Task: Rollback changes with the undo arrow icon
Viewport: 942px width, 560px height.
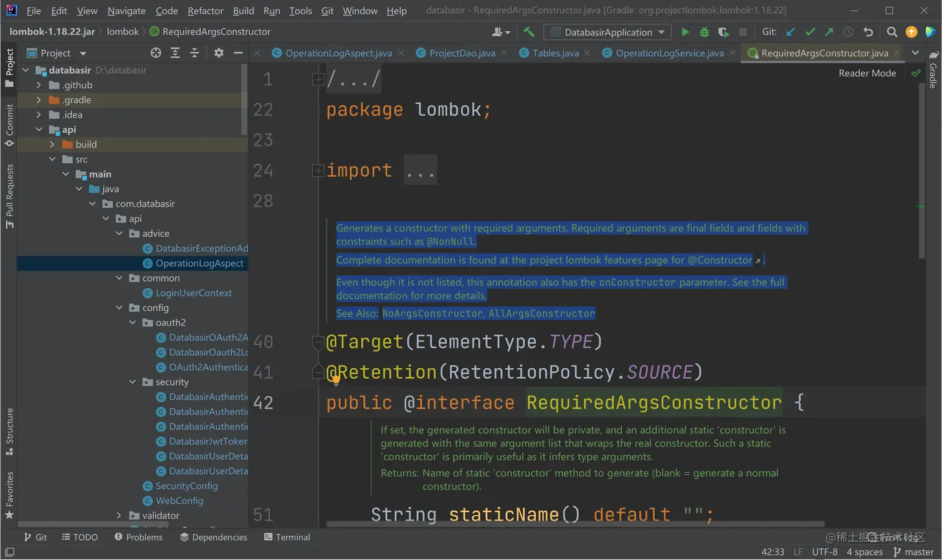Action: point(868,32)
